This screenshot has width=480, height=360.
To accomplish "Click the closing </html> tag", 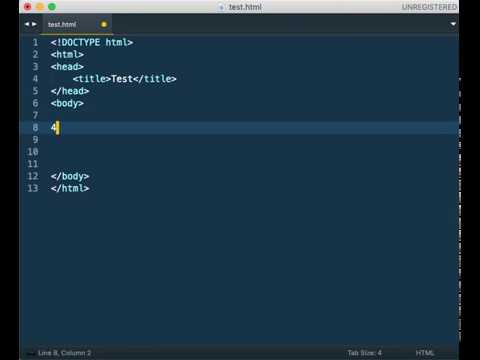I will pos(70,188).
